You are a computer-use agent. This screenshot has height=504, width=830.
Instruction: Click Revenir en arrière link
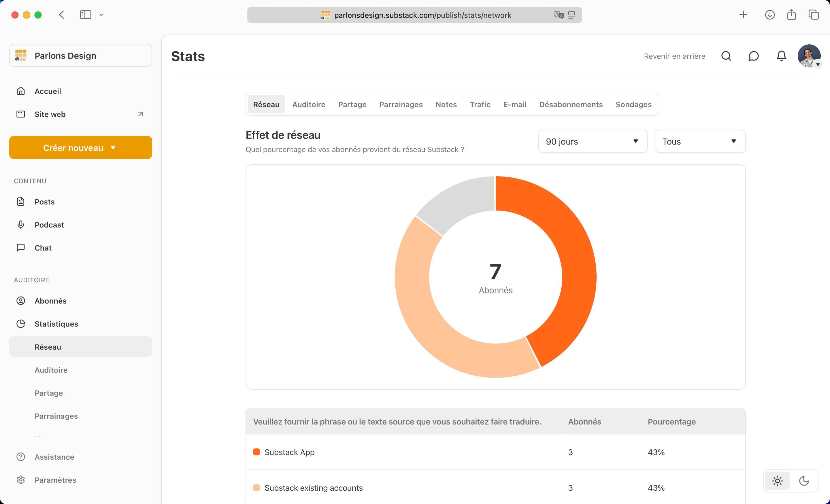674,56
